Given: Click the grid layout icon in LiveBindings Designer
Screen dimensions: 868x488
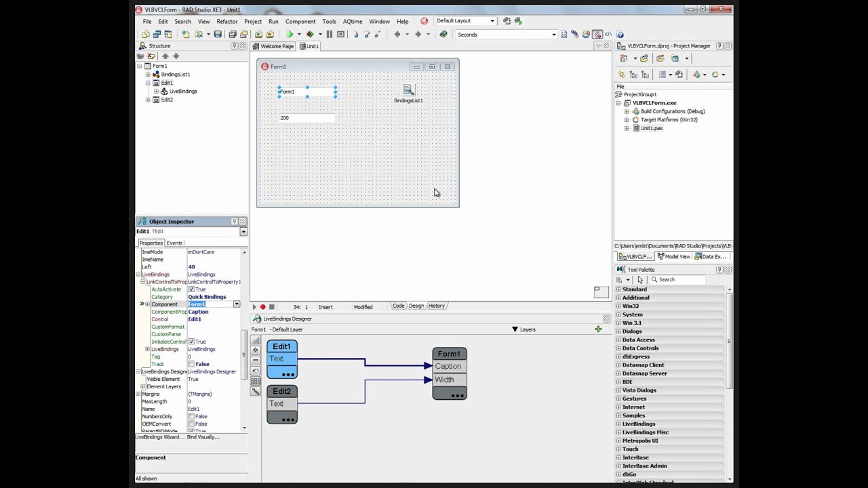Looking at the screenshot, I should [x=256, y=381].
